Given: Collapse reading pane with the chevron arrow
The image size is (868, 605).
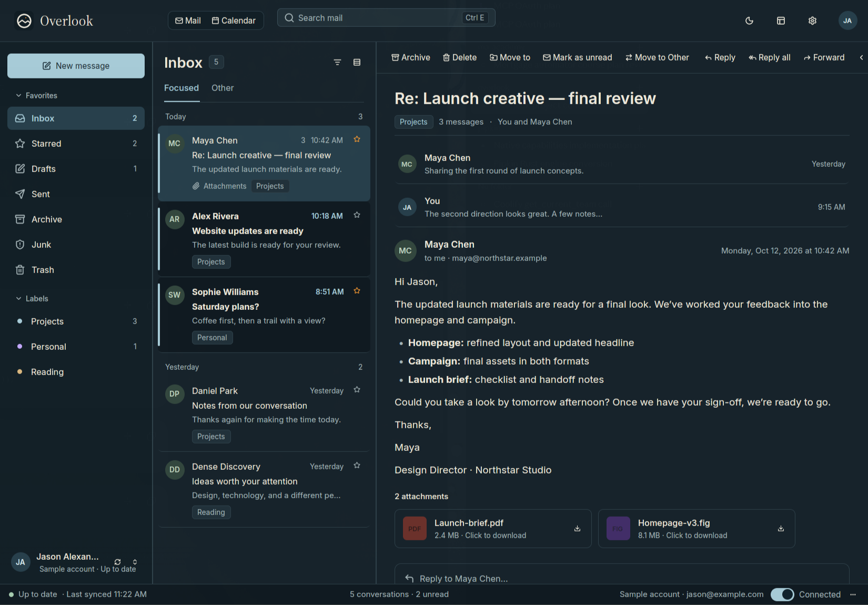Looking at the screenshot, I should (x=861, y=57).
